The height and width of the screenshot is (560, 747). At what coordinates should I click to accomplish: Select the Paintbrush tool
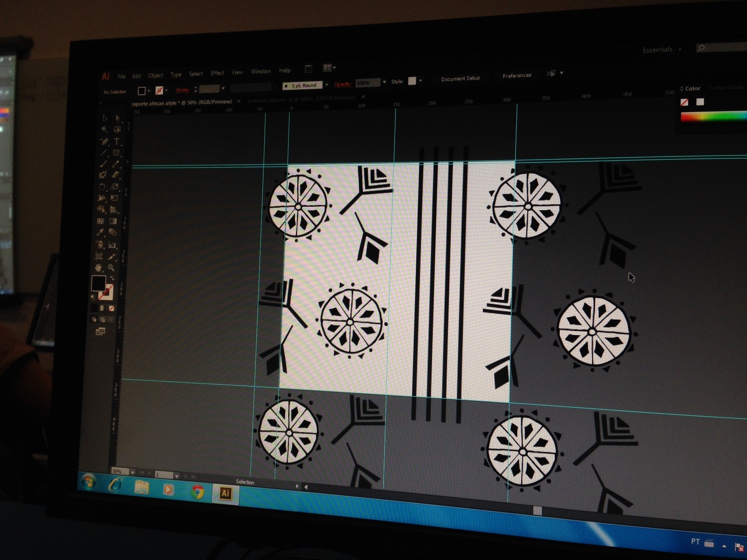(103, 164)
